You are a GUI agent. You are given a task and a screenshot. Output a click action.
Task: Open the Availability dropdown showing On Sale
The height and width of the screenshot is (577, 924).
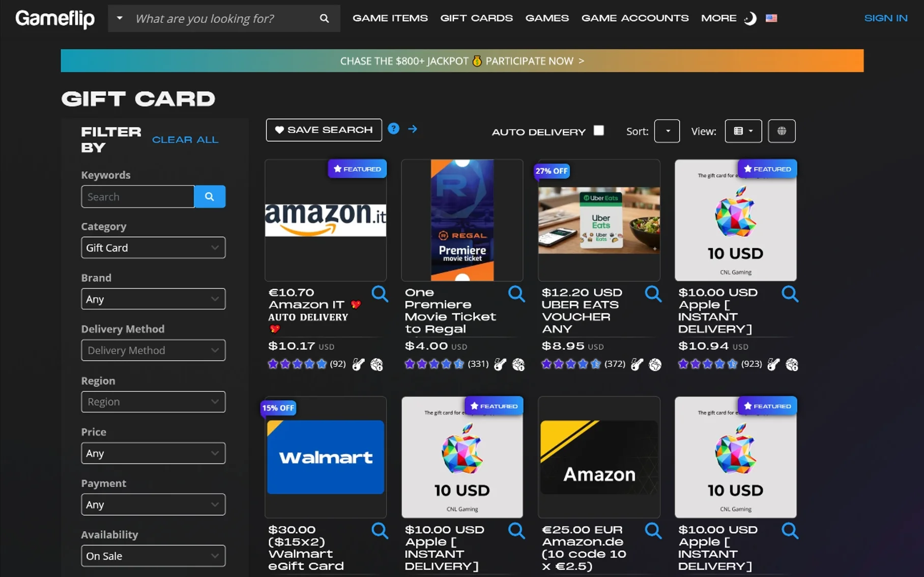pos(153,556)
